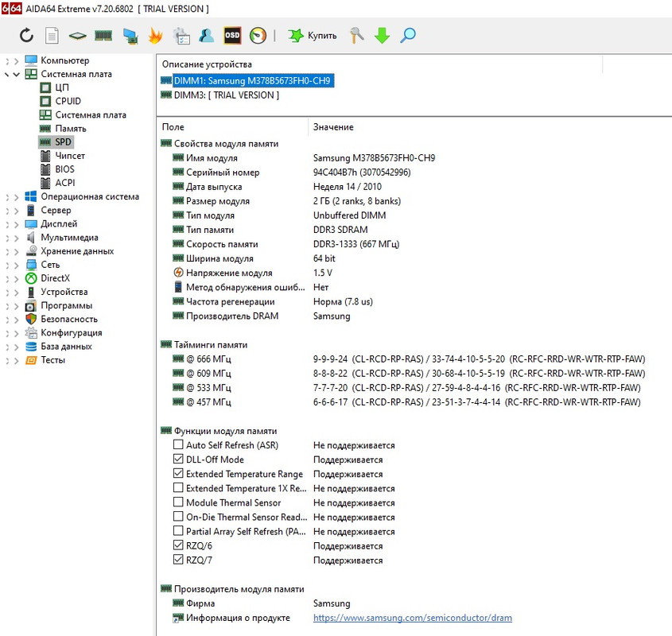Screen dimensions: 672x636
Task: Expand the DirectX tree node
Action: 16,279
